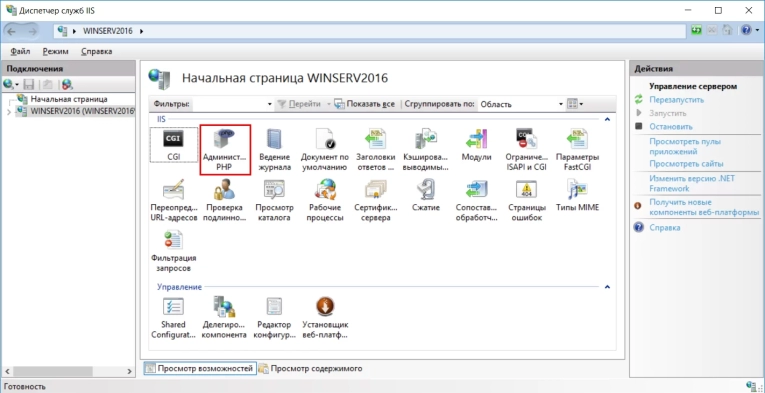The height and width of the screenshot is (393, 765).
Task: Click the save icon in Connections toolbar
Action: click(x=29, y=84)
